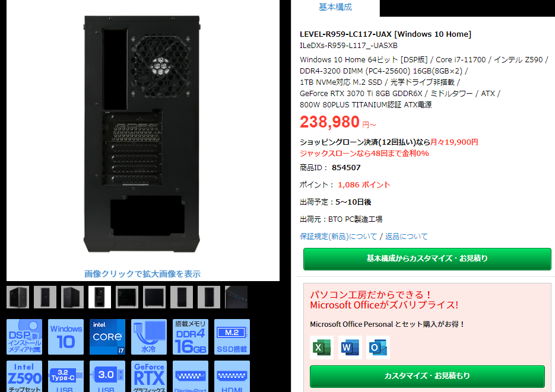The height and width of the screenshot is (392, 555).
Task: Open the 返品について link
Action: click(x=407, y=237)
